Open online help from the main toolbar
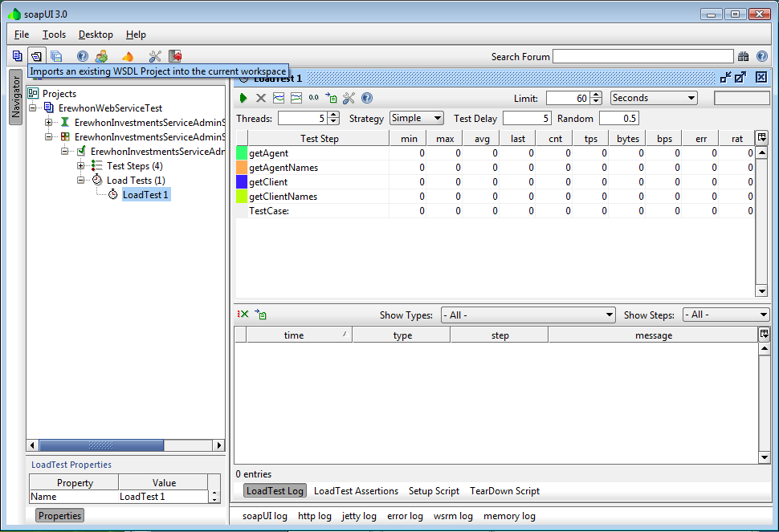Viewport: 779px width, 532px height. (x=83, y=56)
